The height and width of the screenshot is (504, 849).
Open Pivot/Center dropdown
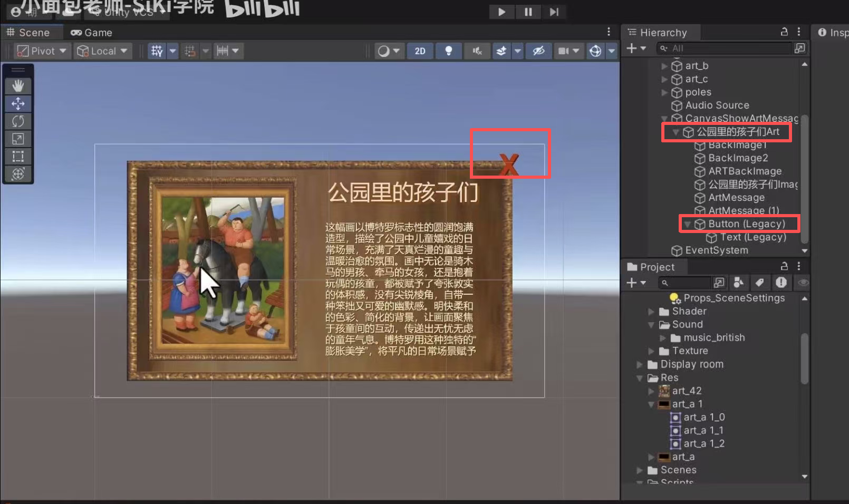tap(42, 51)
